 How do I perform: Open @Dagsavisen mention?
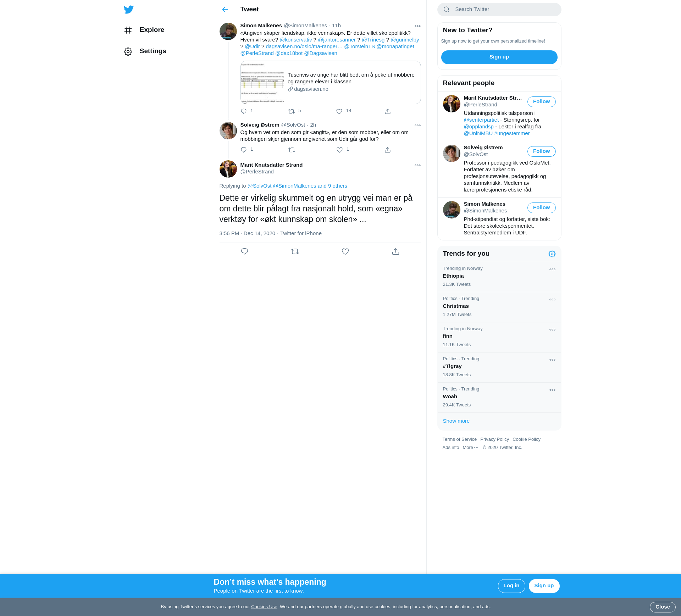(x=321, y=53)
